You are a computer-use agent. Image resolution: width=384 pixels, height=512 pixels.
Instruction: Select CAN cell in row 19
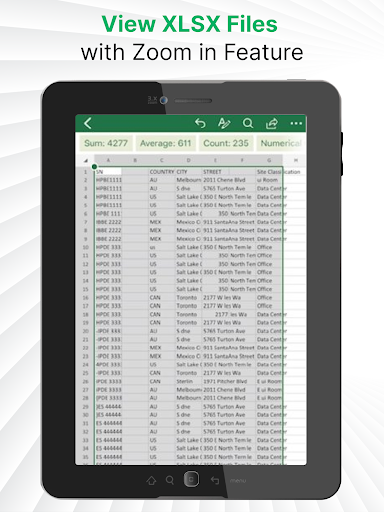[x=162, y=323]
